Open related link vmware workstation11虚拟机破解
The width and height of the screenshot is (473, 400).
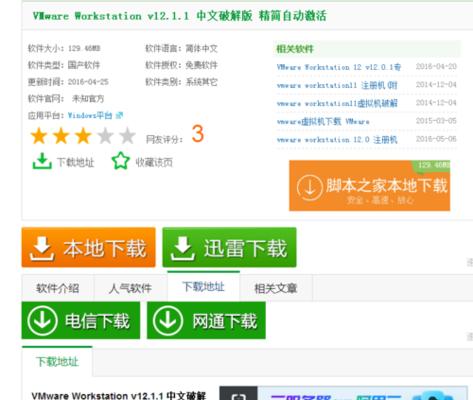pyautogui.click(x=337, y=103)
